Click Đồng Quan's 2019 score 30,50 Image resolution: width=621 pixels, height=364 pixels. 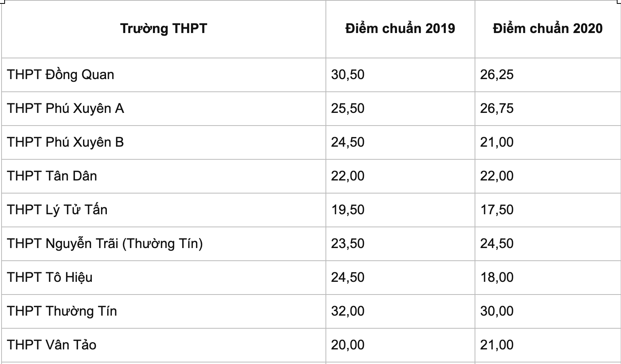click(x=348, y=74)
